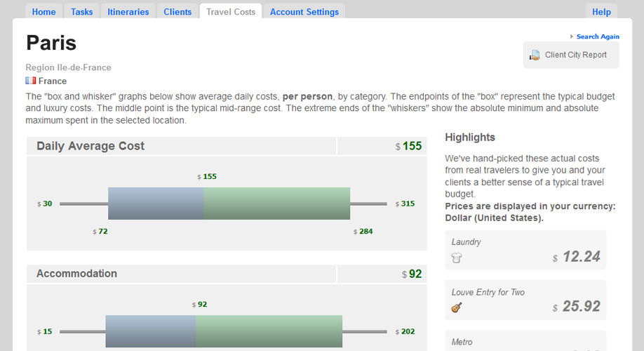Click the Dollar (United States) currency text

(x=494, y=218)
